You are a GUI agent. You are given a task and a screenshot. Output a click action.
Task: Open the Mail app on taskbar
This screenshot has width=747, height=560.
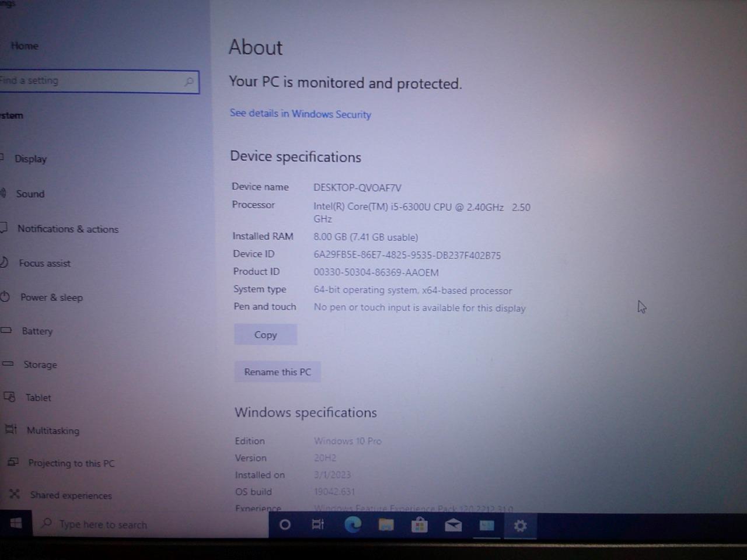(x=453, y=526)
